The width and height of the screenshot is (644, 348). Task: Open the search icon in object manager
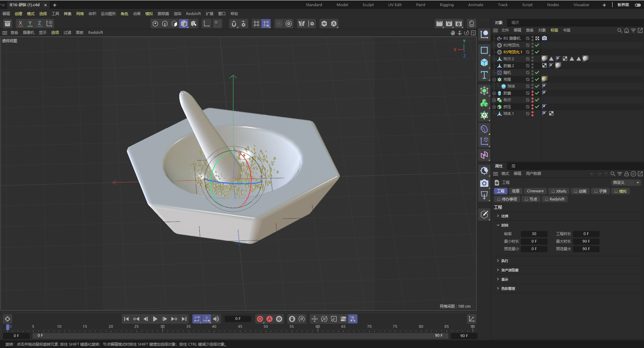tap(619, 30)
